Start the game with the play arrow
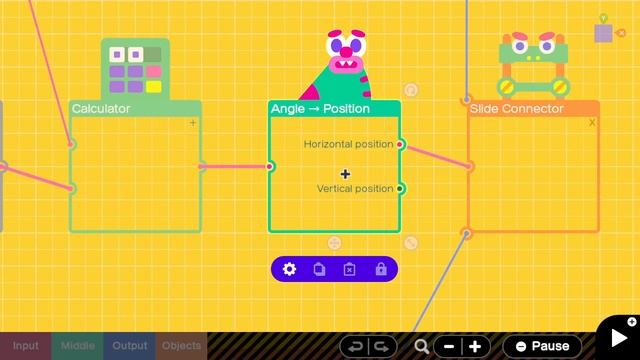640x360 pixels. tap(619, 338)
